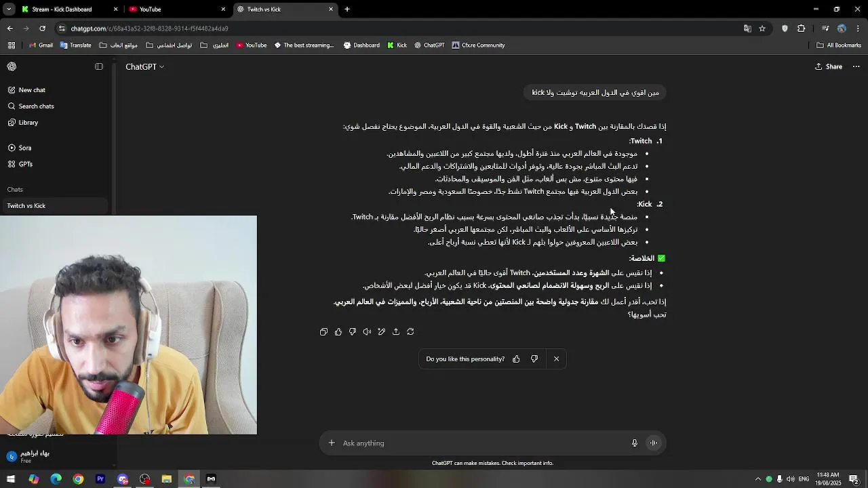Viewport: 868px width, 488px height.
Task: Add attachment with plus button
Action: (x=332, y=443)
